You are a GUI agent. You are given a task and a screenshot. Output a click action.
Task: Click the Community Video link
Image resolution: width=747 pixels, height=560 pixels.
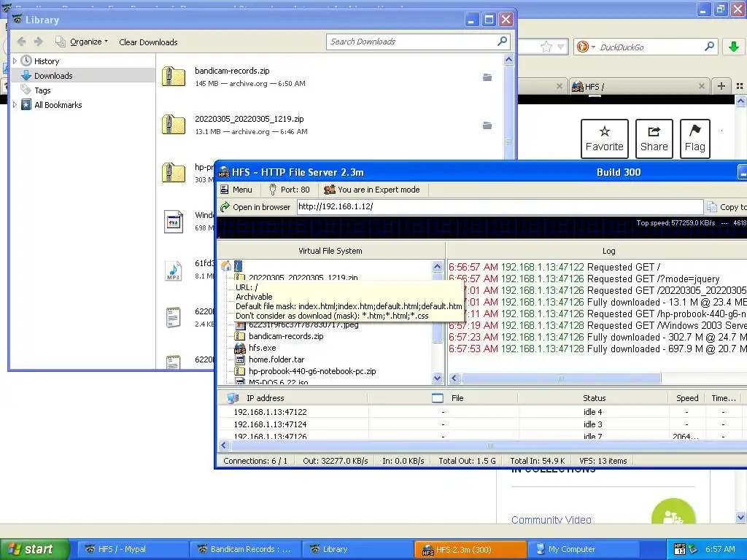pyautogui.click(x=551, y=519)
